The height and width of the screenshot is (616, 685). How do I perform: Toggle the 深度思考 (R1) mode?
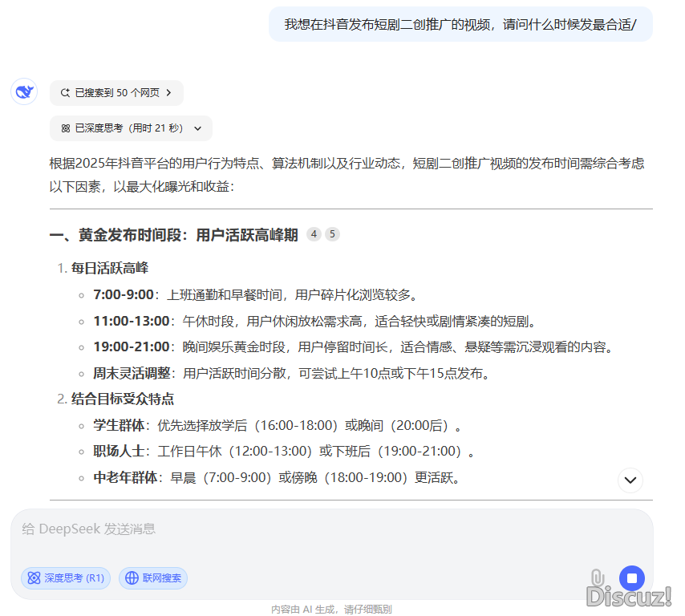66,577
